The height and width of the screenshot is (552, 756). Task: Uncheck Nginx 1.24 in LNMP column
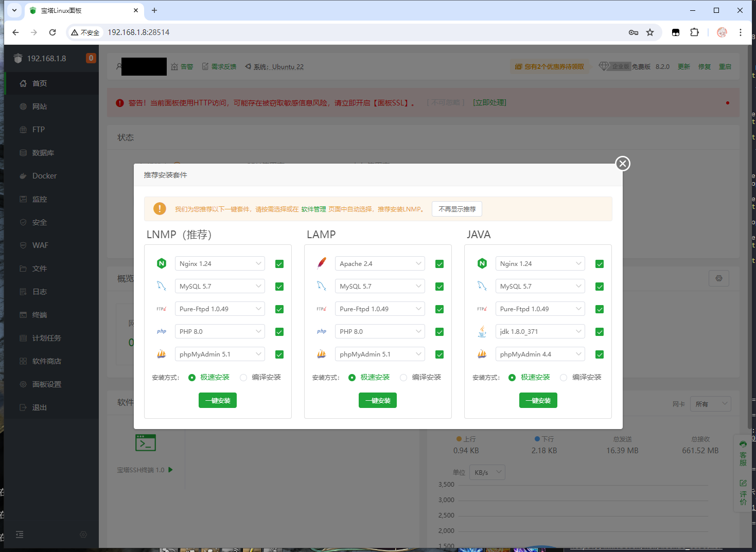point(279,264)
